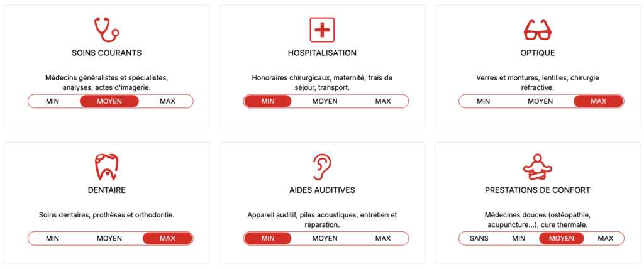Set Soins Courants level to MIN
This screenshot has height=269, width=644.
pyautogui.click(x=53, y=101)
